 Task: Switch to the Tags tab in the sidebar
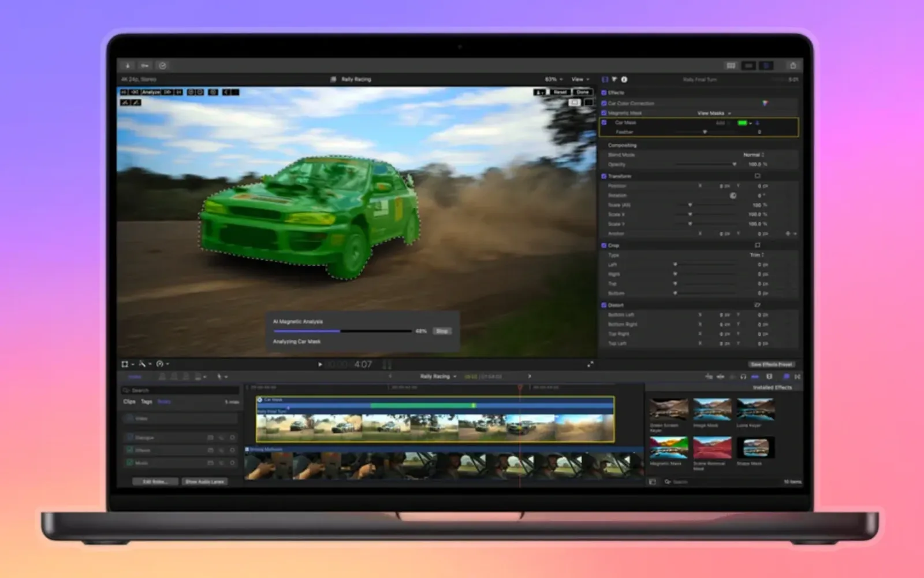146,402
